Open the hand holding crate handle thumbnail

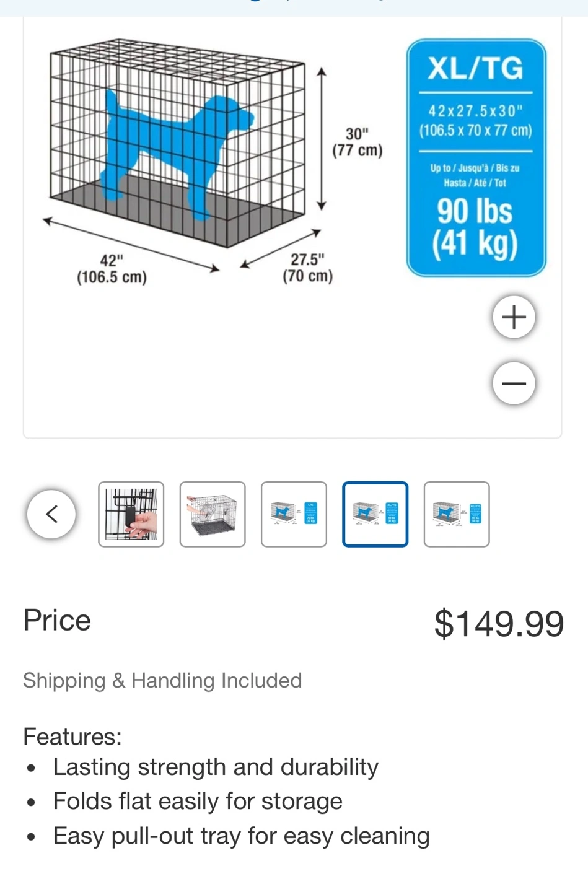[x=131, y=514]
